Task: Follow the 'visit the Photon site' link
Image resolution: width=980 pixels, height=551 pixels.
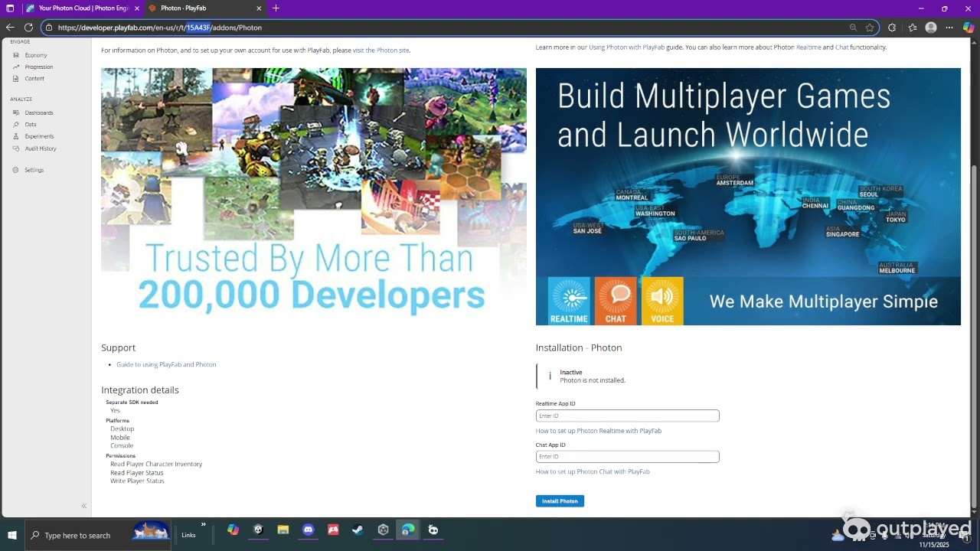Action: [x=381, y=51]
